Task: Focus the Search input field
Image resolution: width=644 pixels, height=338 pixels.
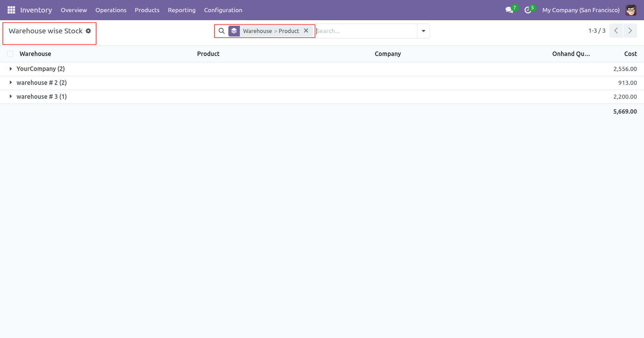Action: [x=366, y=31]
